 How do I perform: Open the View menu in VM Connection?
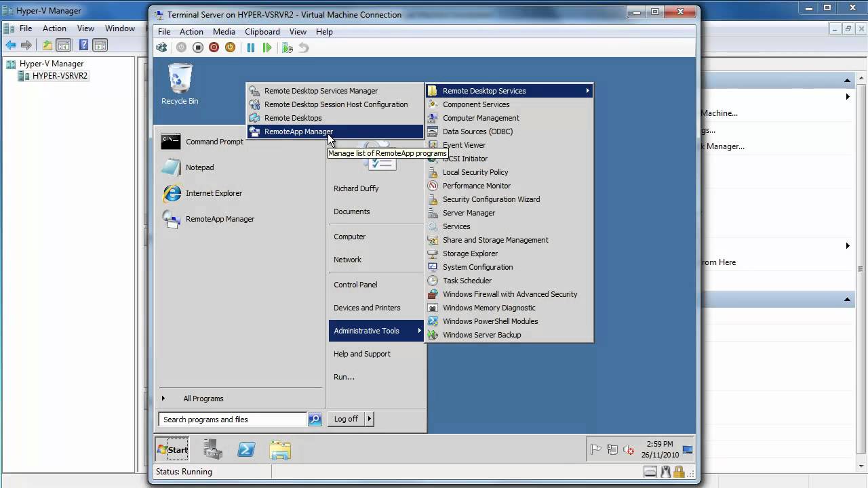[298, 32]
